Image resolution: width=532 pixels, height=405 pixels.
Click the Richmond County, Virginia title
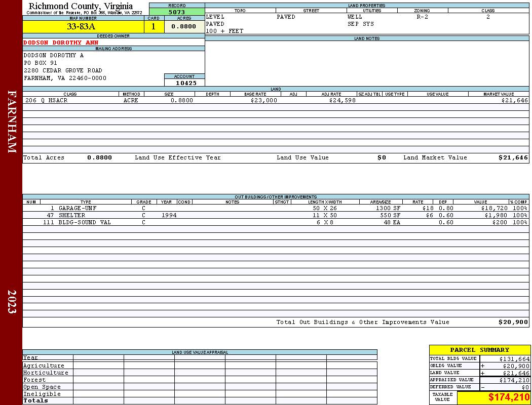(81, 6)
